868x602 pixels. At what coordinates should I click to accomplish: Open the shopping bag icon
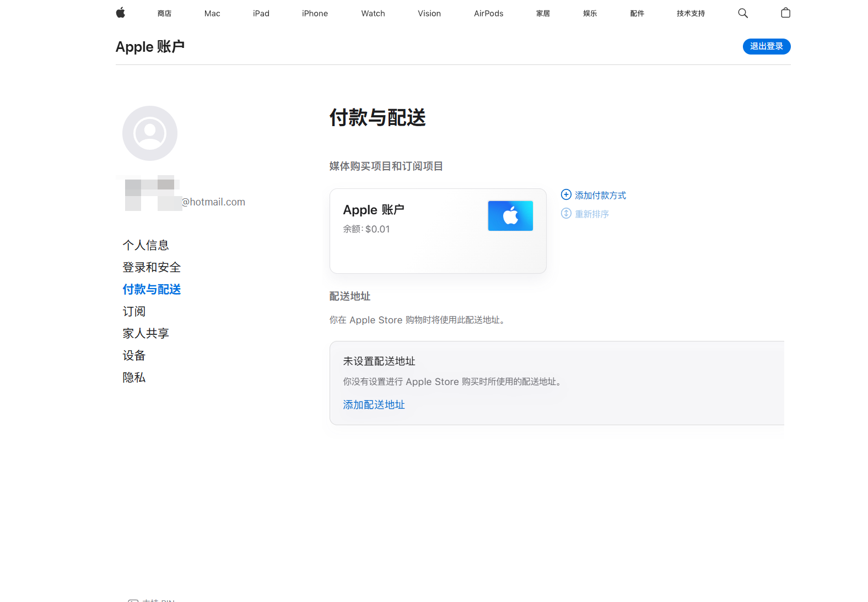[785, 13]
